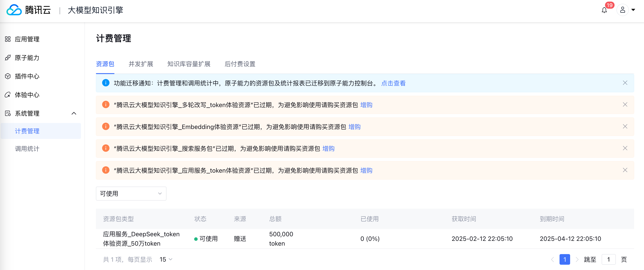The image size is (644, 270).
Task: Open the 可使用 status filter dropdown
Action: pos(131,194)
